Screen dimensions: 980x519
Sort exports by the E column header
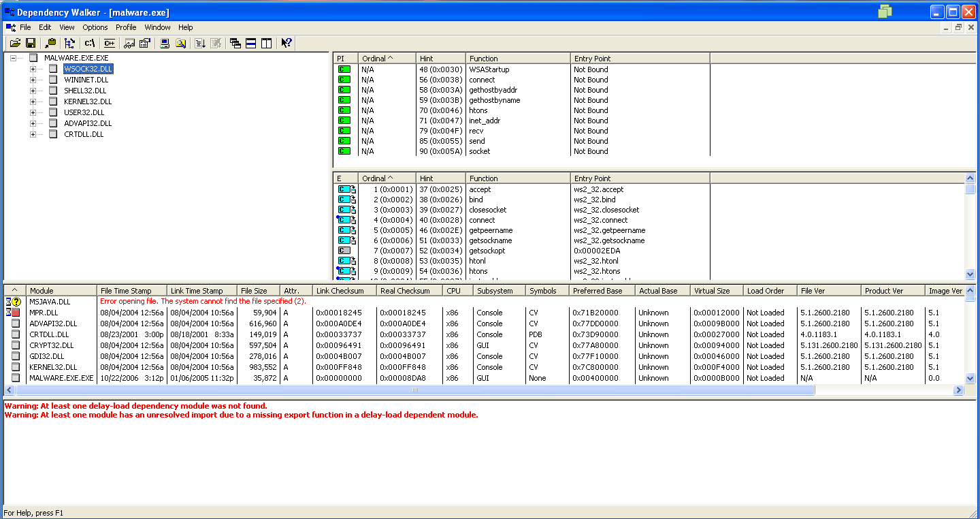coord(346,178)
